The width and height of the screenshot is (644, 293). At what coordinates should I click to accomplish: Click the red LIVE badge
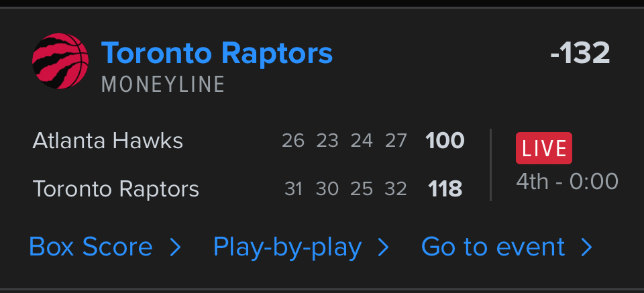tap(543, 148)
